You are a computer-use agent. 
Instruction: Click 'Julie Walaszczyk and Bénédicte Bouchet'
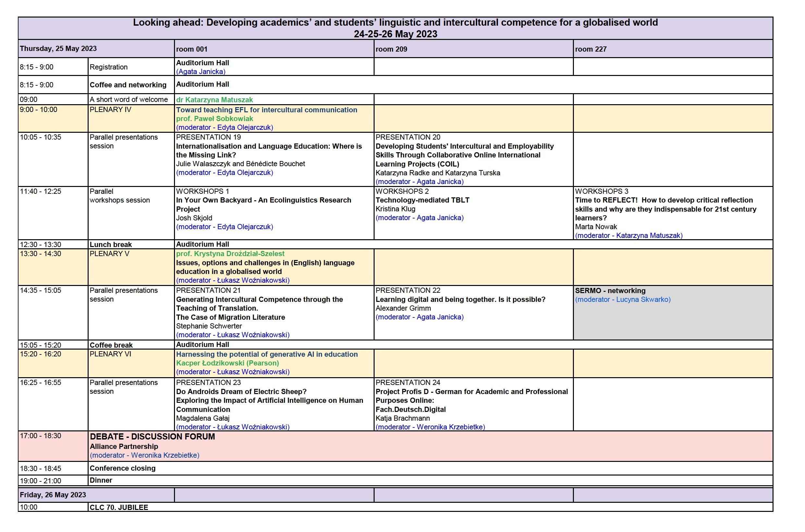[241, 164]
